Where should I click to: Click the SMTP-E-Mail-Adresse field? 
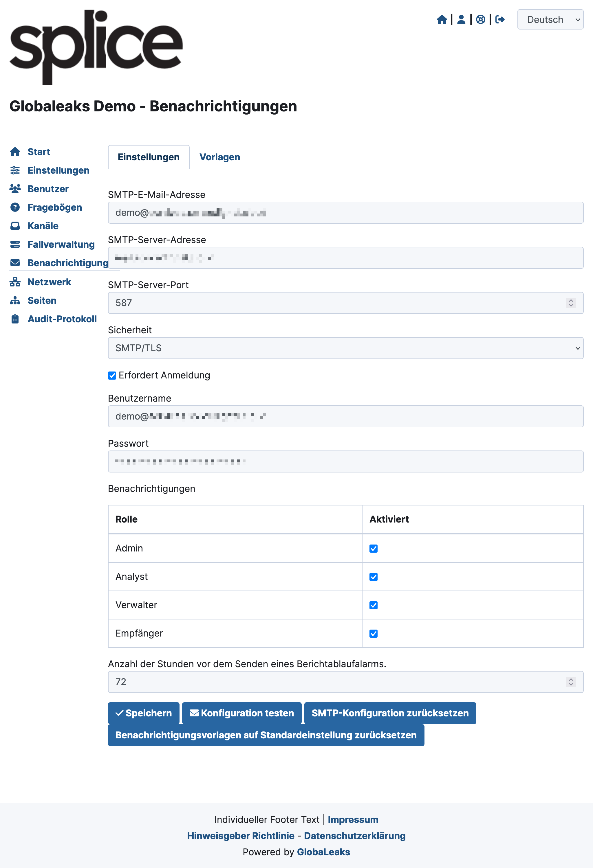coord(346,213)
